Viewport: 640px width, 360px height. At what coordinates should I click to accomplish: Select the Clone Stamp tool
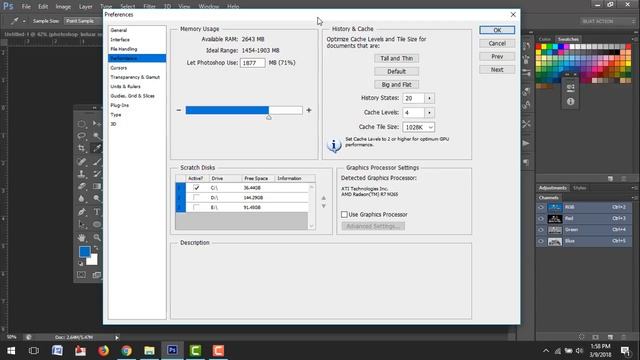point(82,174)
